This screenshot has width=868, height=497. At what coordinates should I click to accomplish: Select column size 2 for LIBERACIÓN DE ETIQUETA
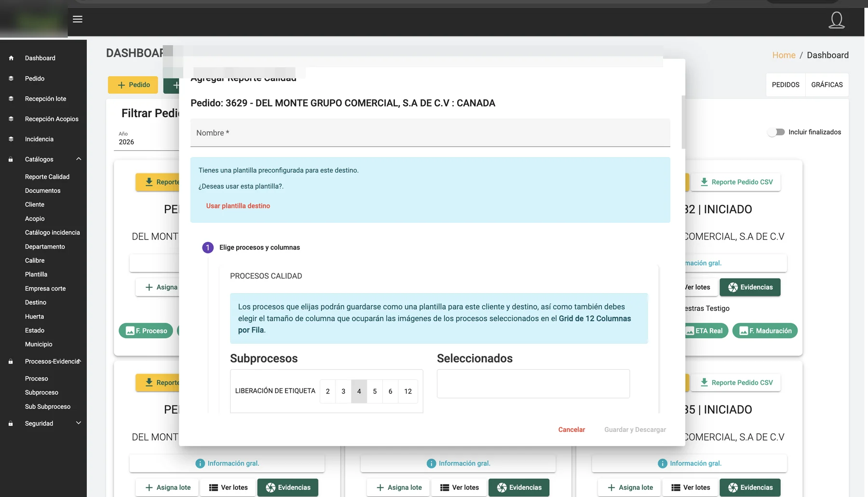tap(327, 391)
